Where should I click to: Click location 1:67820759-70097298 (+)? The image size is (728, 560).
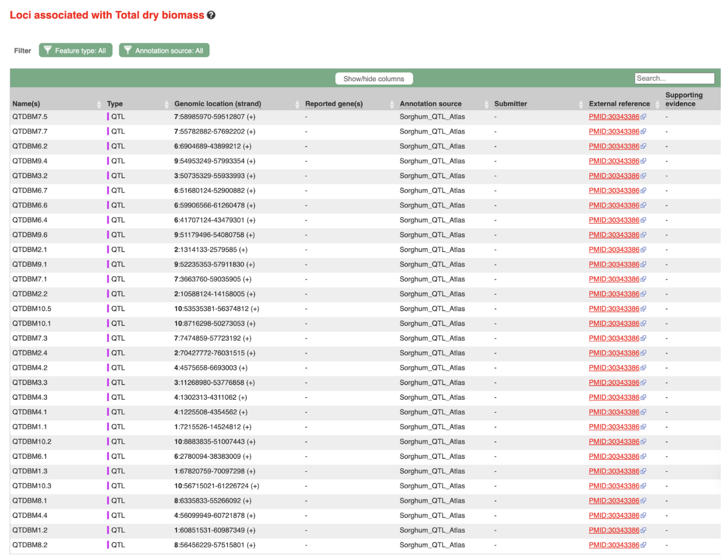tap(215, 471)
